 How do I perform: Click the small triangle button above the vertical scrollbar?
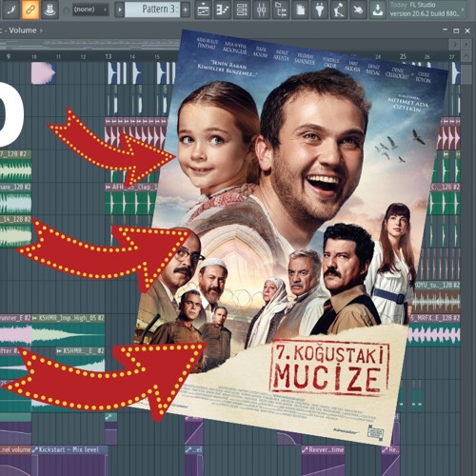tap(466, 45)
